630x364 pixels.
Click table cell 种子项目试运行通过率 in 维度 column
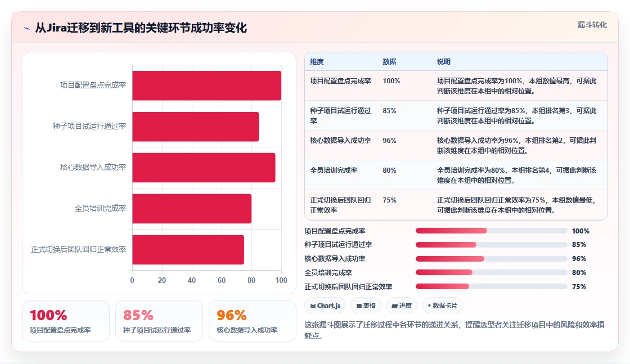pos(340,116)
